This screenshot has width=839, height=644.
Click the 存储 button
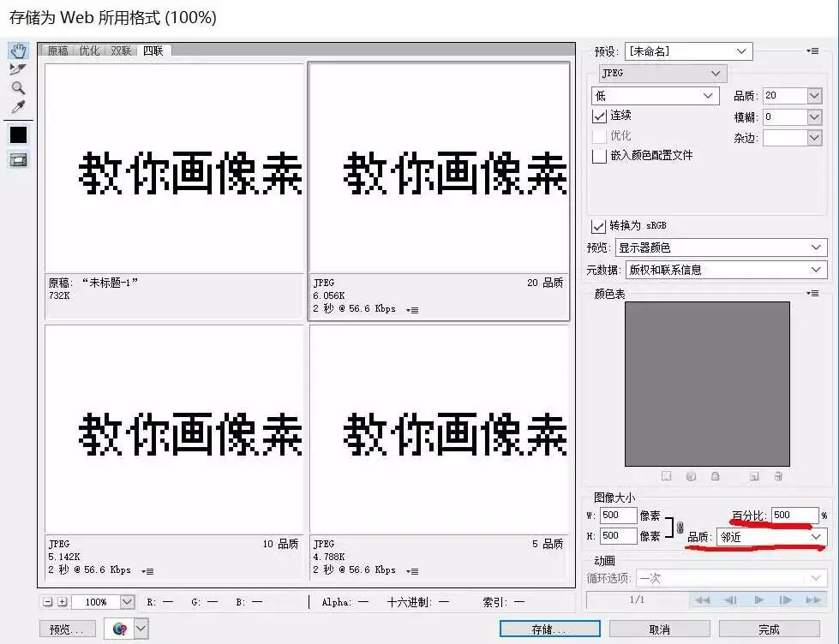(549, 629)
